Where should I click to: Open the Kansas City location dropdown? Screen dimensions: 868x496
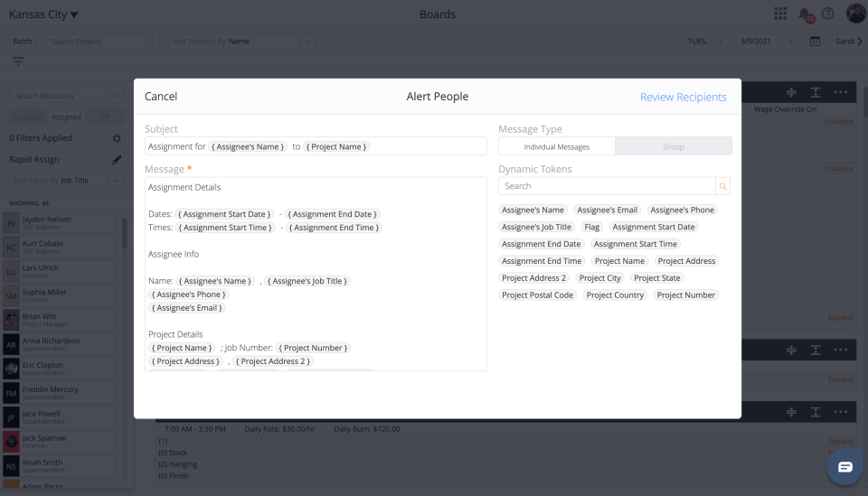click(43, 14)
